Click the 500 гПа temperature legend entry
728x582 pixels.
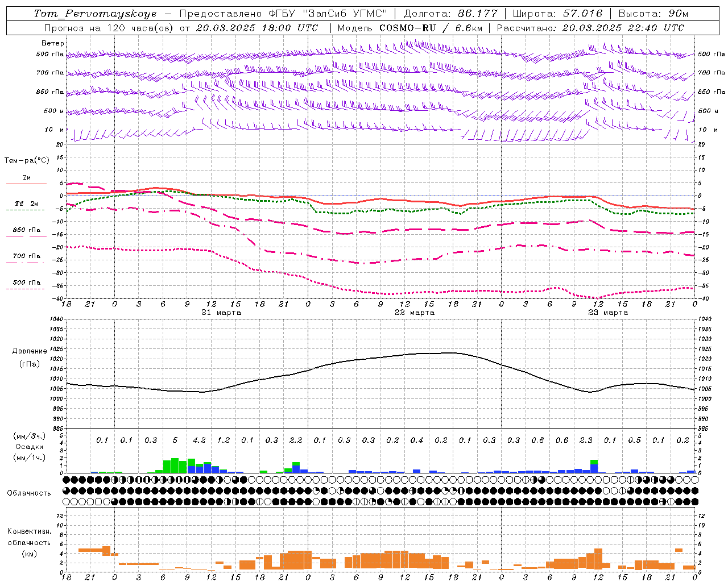(27, 282)
